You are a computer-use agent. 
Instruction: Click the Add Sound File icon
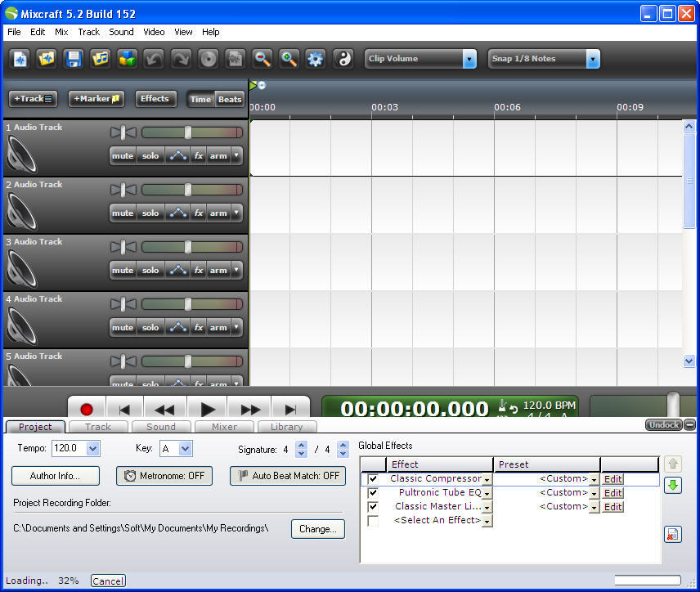tap(101, 59)
